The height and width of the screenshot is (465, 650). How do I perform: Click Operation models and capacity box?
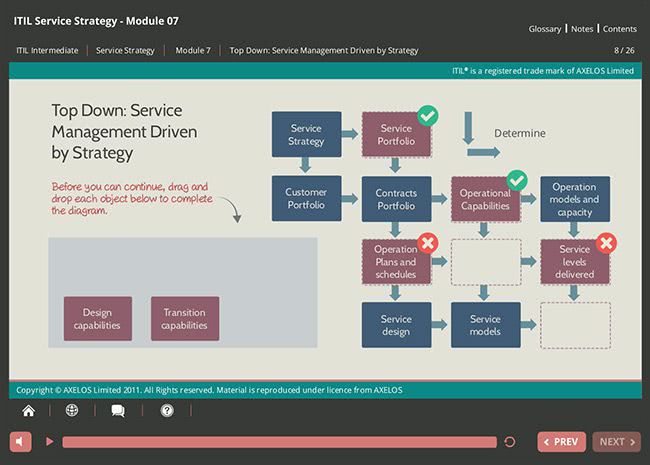point(575,199)
